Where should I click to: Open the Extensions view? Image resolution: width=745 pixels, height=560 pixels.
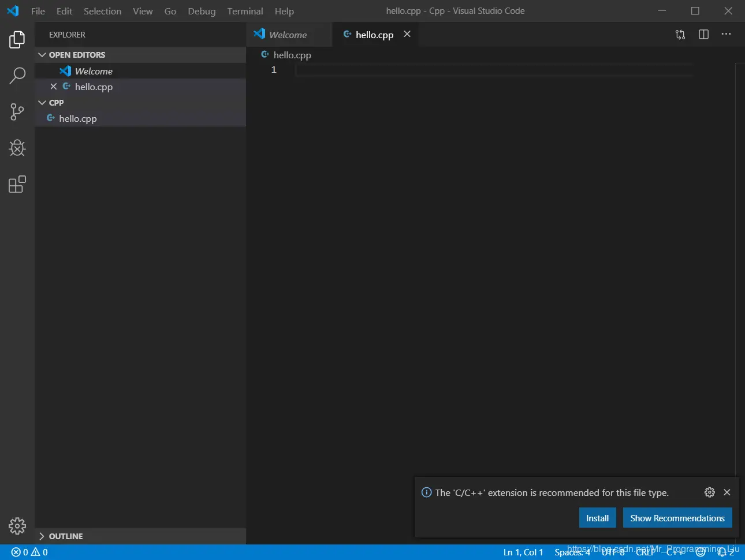[x=17, y=184]
